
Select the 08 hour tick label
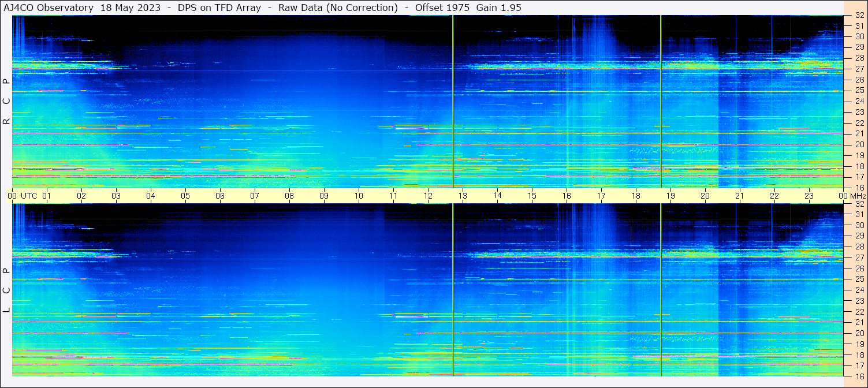[x=289, y=196]
